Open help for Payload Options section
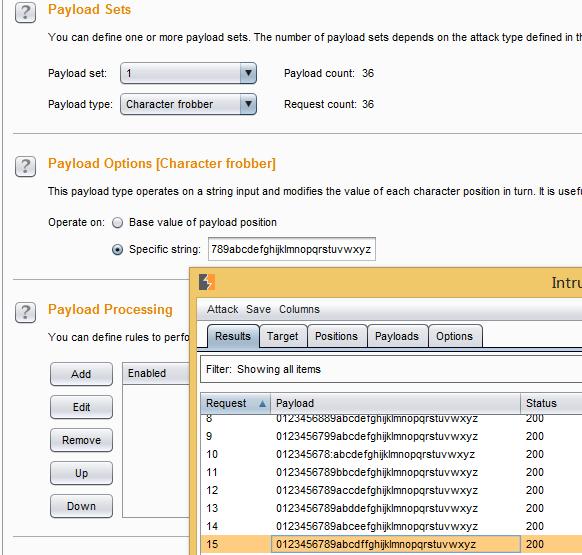 25,167
